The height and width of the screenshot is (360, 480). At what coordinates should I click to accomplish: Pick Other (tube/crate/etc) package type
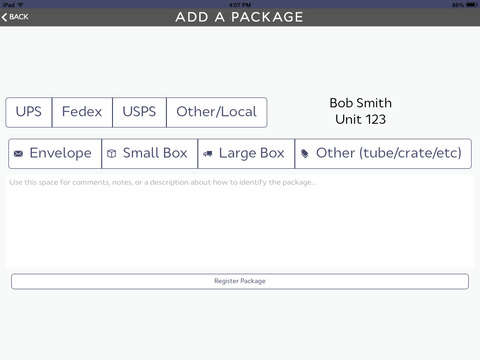[x=383, y=154]
